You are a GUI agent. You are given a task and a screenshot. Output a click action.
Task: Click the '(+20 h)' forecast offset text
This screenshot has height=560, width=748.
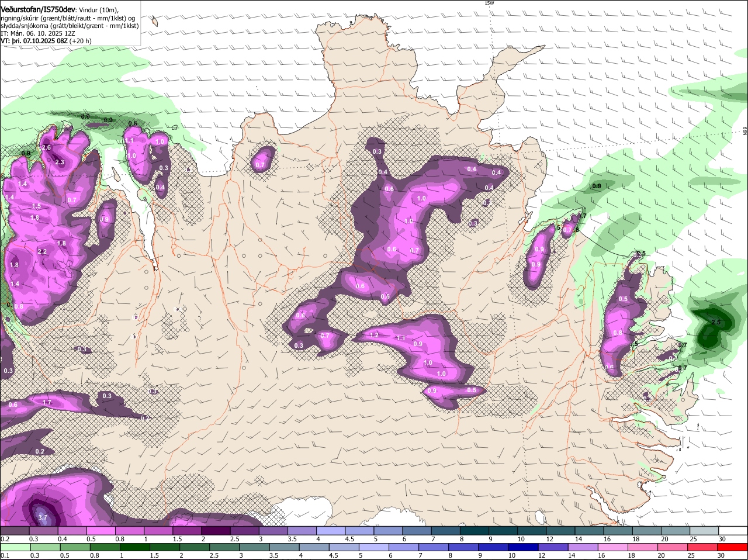(x=81, y=41)
